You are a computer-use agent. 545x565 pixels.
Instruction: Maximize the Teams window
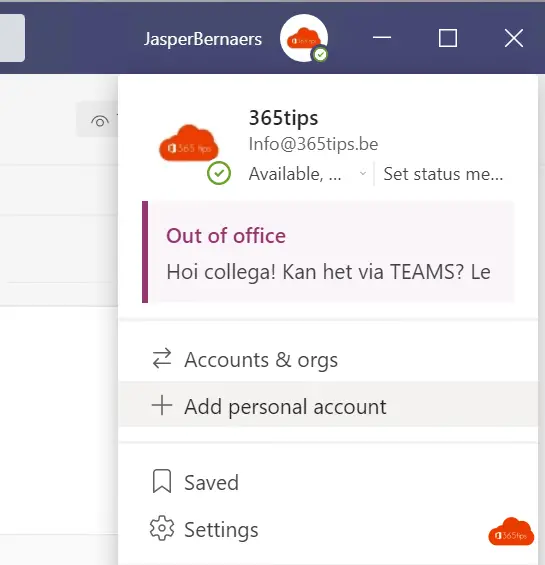pyautogui.click(x=448, y=38)
